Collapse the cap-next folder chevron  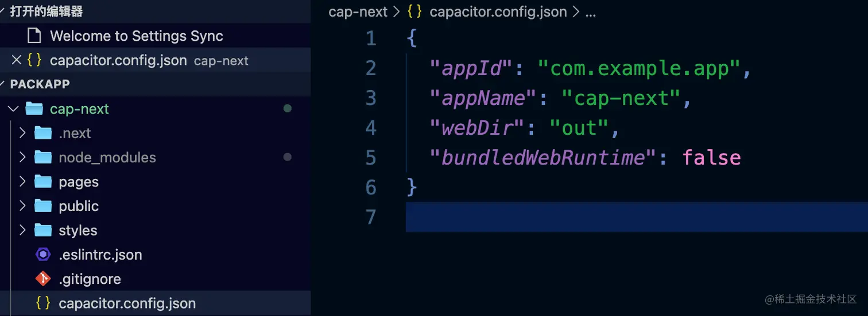tap(14, 109)
